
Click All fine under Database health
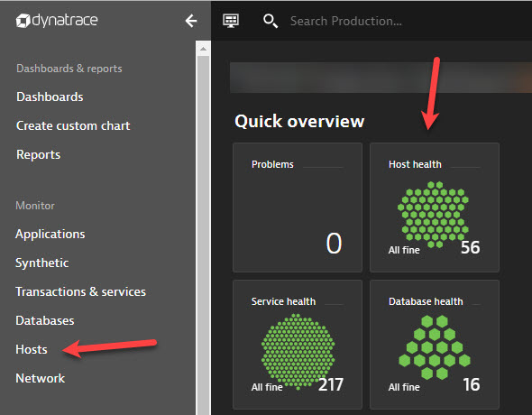[x=404, y=387]
